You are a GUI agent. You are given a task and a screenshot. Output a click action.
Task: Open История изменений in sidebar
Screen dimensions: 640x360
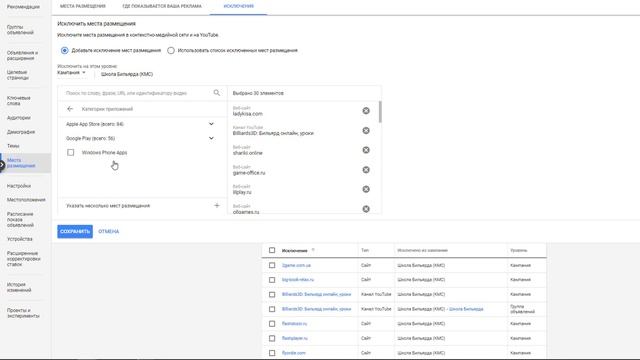pyautogui.click(x=19, y=287)
